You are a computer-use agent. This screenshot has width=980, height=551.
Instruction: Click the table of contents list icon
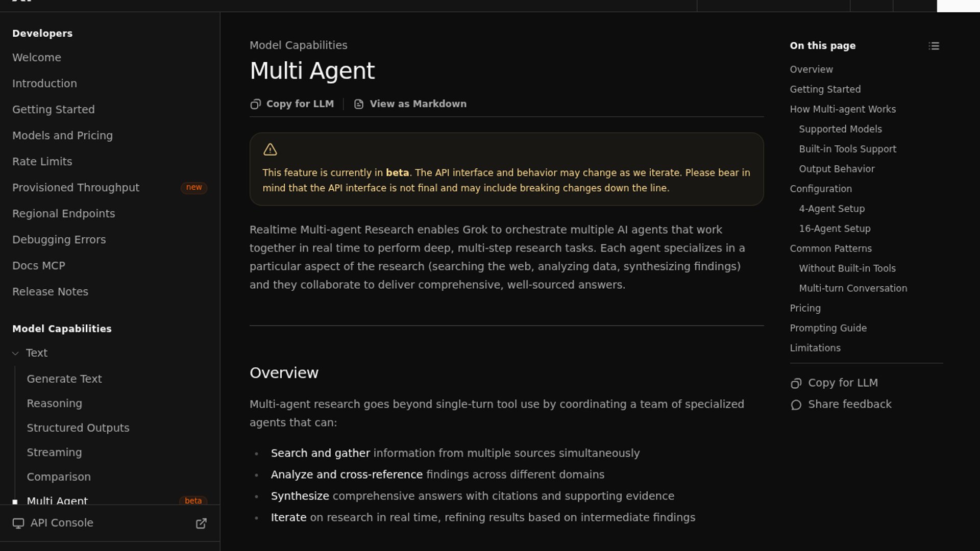pos(934,46)
